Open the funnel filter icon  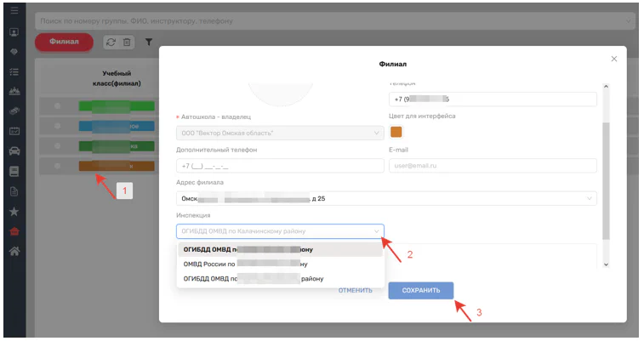[x=149, y=42]
